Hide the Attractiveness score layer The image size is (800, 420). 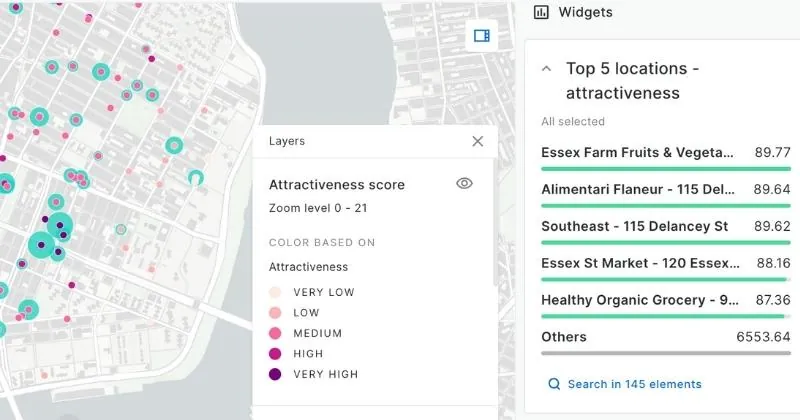click(x=464, y=184)
